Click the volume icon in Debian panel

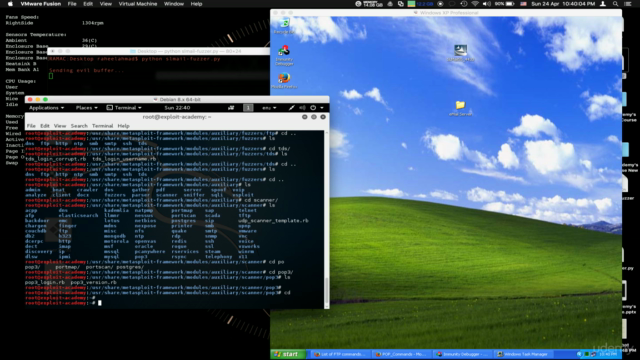click(302, 108)
